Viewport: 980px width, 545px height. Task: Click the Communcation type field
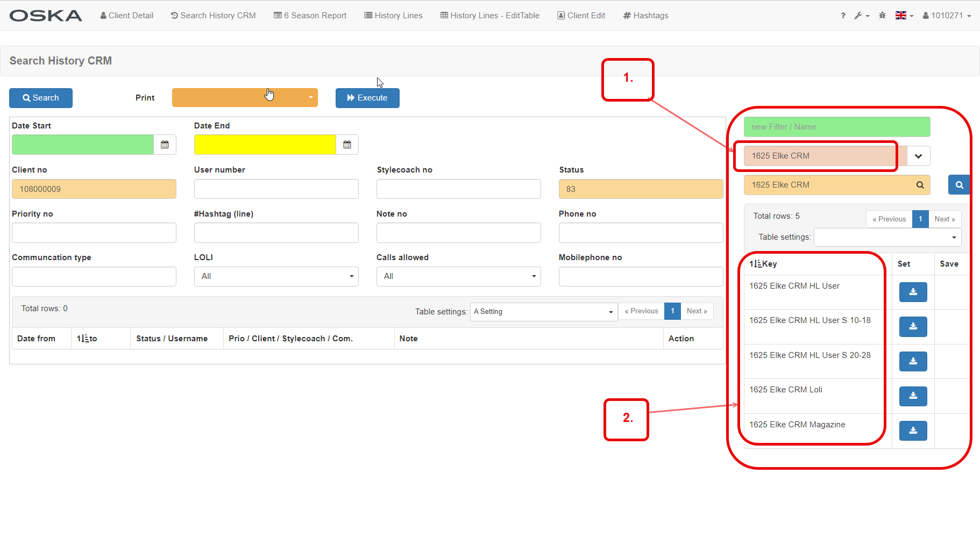tap(94, 276)
